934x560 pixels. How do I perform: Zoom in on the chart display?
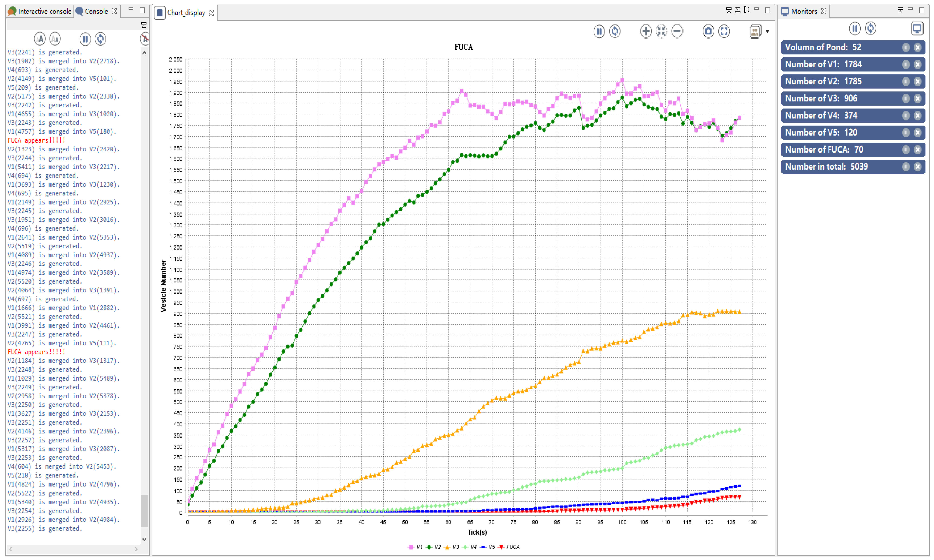pyautogui.click(x=646, y=32)
